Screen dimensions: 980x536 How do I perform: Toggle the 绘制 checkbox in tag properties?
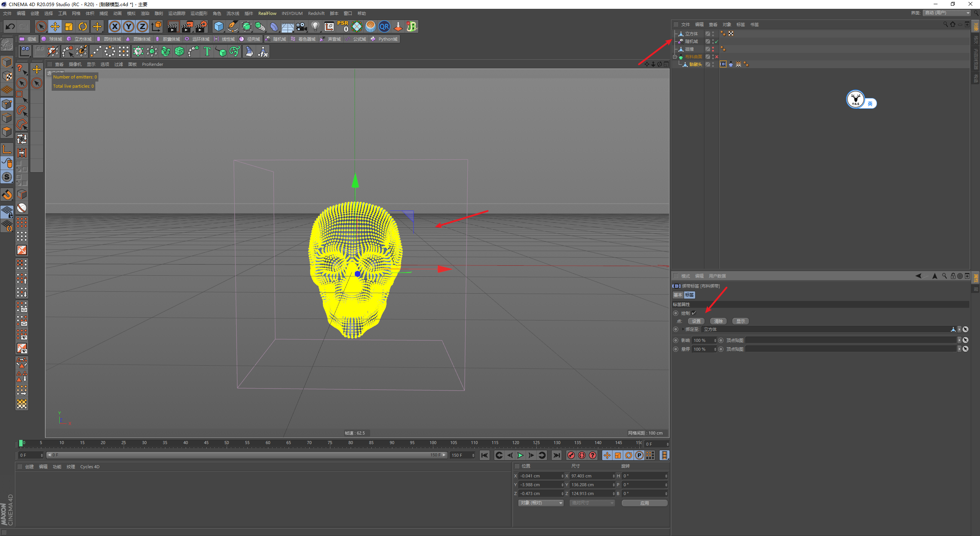(x=694, y=313)
